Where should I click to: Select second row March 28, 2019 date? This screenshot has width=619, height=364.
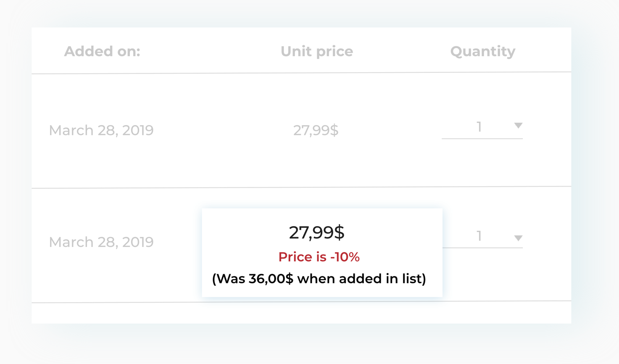pyautogui.click(x=101, y=242)
